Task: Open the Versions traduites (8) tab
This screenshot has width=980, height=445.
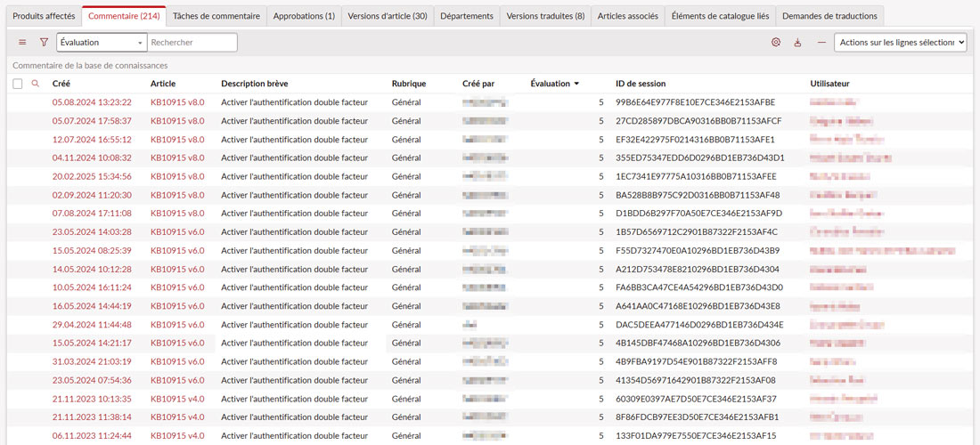Action: click(x=545, y=16)
